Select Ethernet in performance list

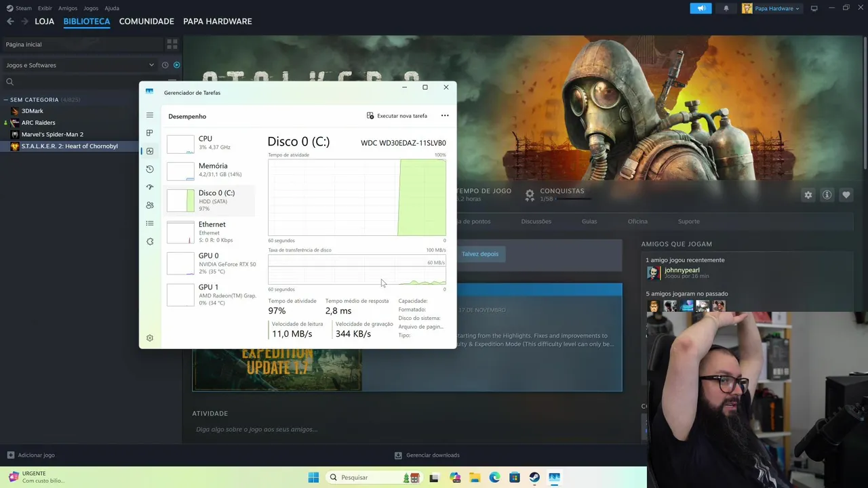[x=210, y=232]
